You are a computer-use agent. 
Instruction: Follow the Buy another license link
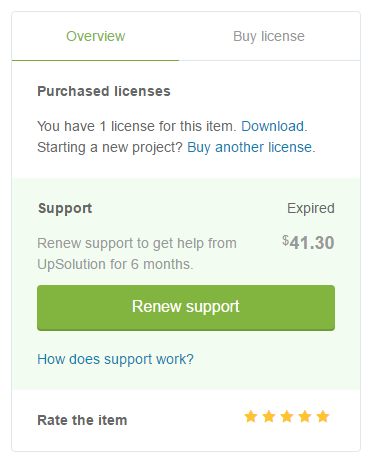250,147
